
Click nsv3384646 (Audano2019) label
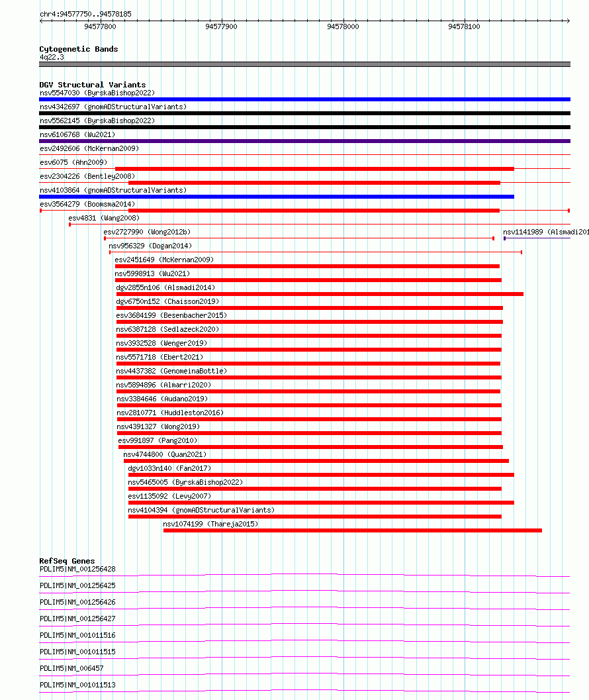tap(162, 399)
